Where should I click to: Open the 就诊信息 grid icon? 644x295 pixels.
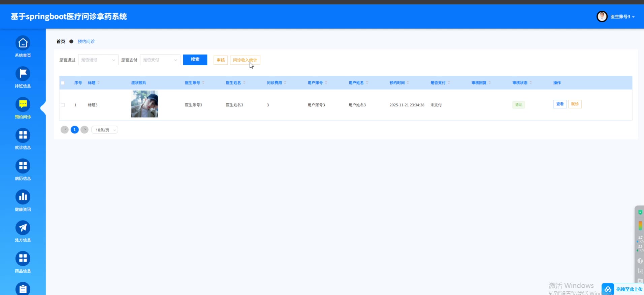click(x=23, y=135)
